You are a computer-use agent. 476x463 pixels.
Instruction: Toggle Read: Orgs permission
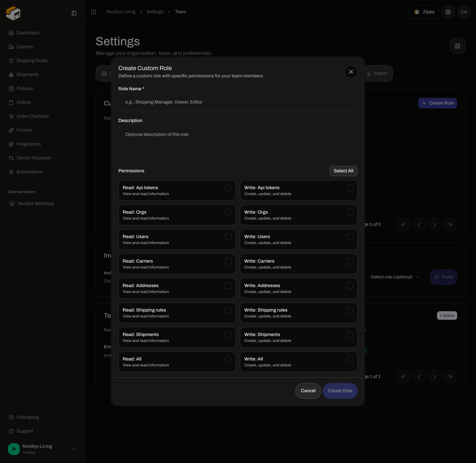pos(228,212)
